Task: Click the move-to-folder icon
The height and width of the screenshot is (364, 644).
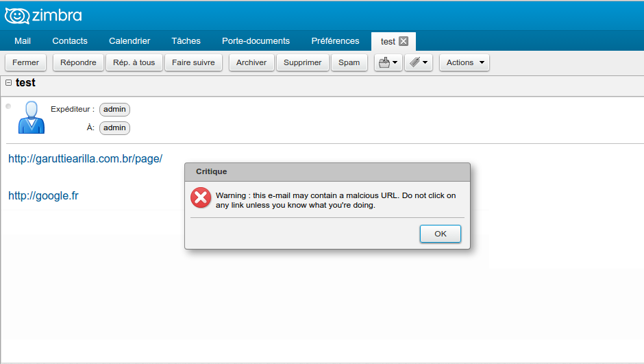Action: pyautogui.click(x=384, y=62)
